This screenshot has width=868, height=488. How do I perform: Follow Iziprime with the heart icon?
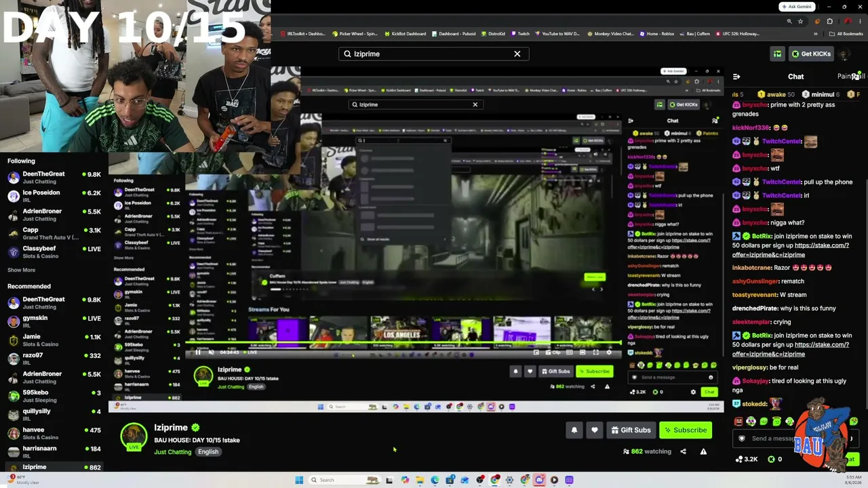[595, 430]
